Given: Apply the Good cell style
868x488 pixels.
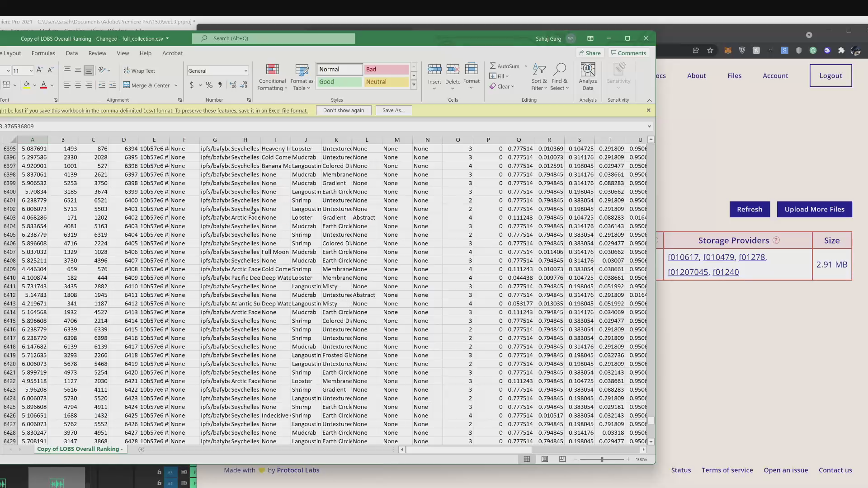Looking at the screenshot, I should (340, 82).
